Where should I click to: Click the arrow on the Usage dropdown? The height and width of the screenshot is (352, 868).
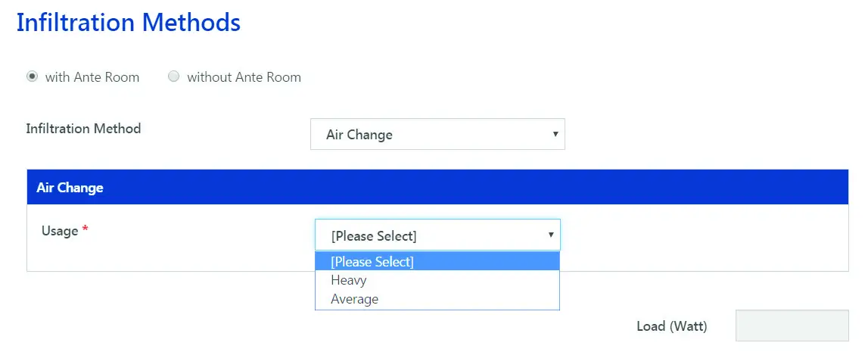551,235
